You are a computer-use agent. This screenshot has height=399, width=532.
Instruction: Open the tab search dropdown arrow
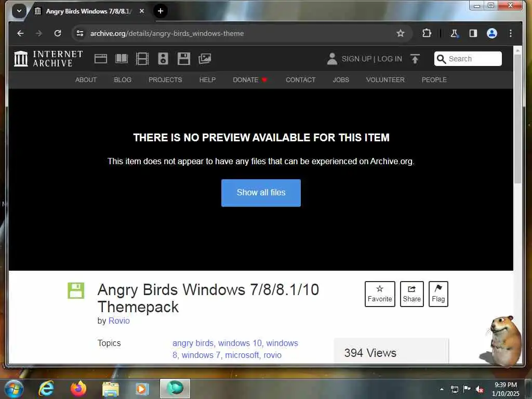tap(19, 11)
